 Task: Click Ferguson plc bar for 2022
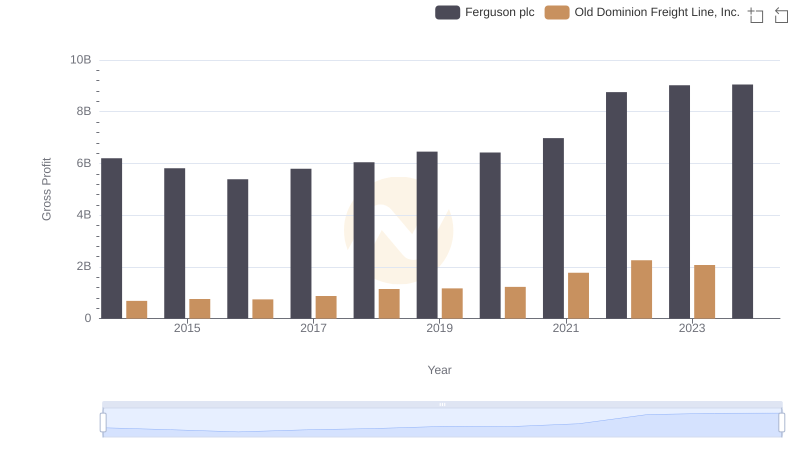616,206
